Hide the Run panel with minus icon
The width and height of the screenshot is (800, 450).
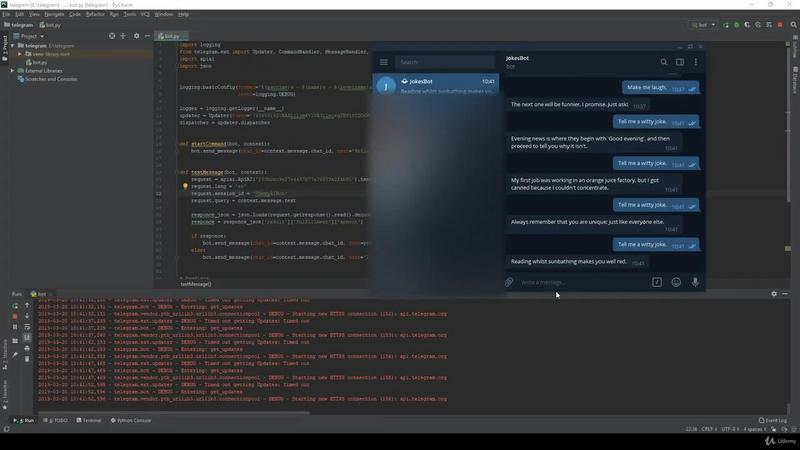point(785,294)
